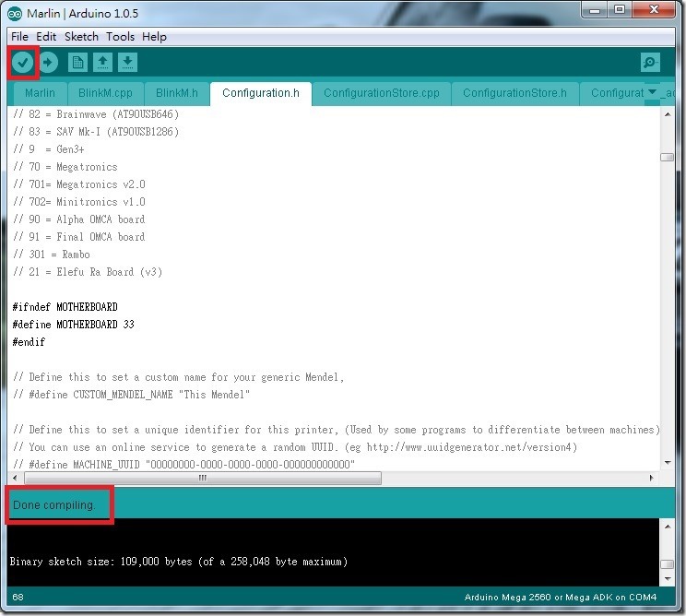Close the Arduino window

654,10
